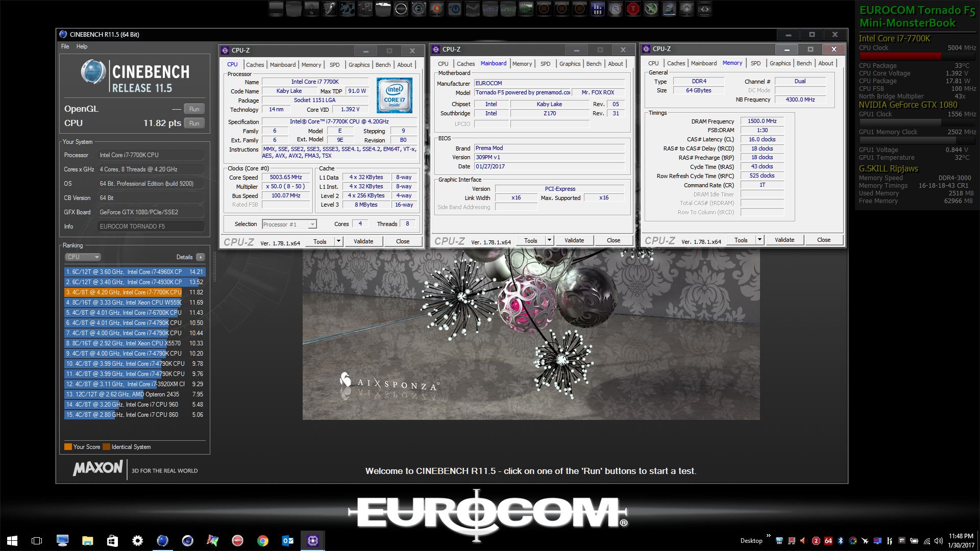
Task: Open Google Chrome from the taskbar
Action: [262, 541]
